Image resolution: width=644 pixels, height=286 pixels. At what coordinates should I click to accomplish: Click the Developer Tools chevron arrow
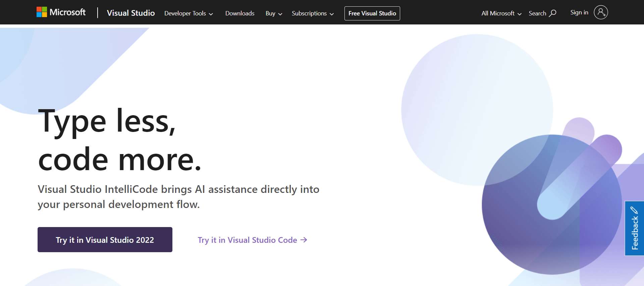tap(211, 14)
